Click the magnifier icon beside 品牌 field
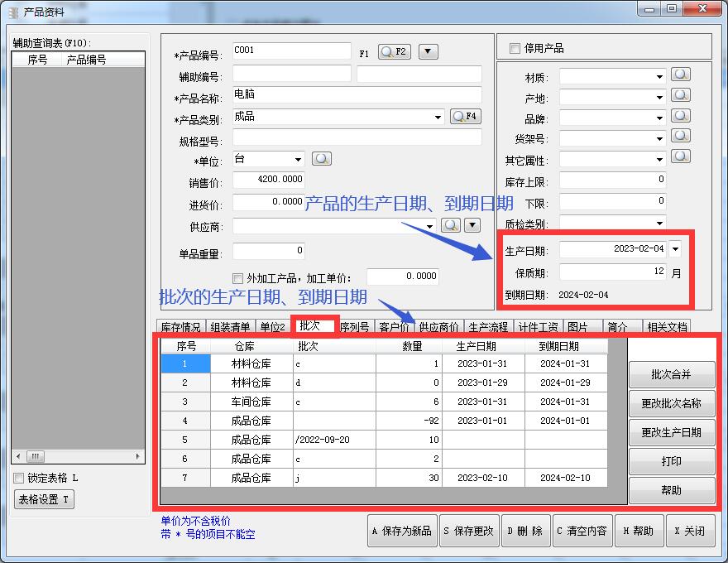The image size is (728, 563). 681,117
